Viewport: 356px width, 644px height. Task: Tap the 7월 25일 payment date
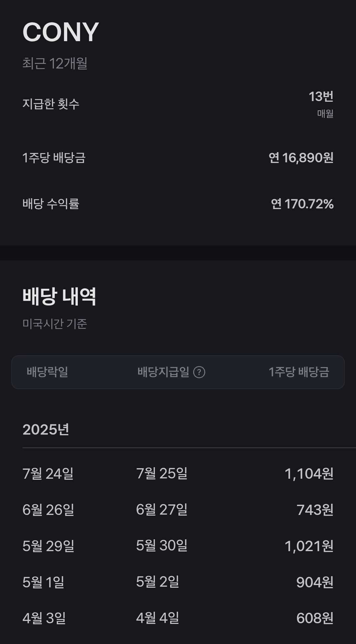162,473
